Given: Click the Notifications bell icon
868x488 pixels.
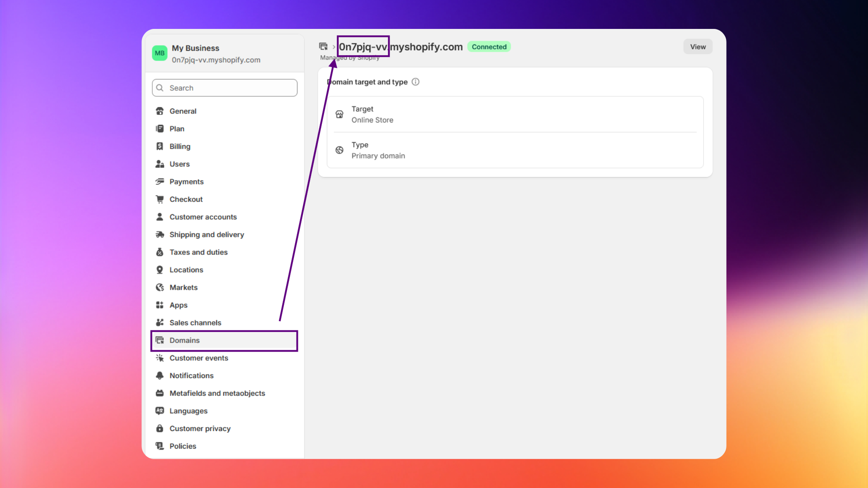Looking at the screenshot, I should pos(160,375).
